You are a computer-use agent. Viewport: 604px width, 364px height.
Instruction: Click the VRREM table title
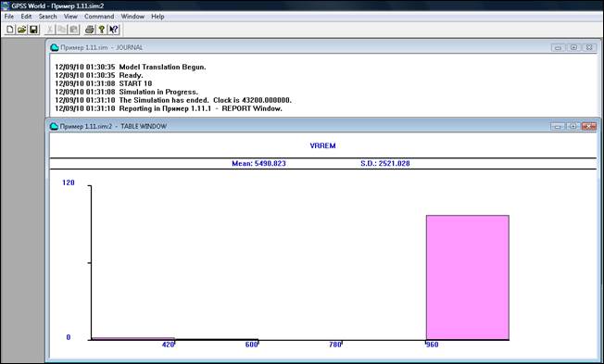322,145
